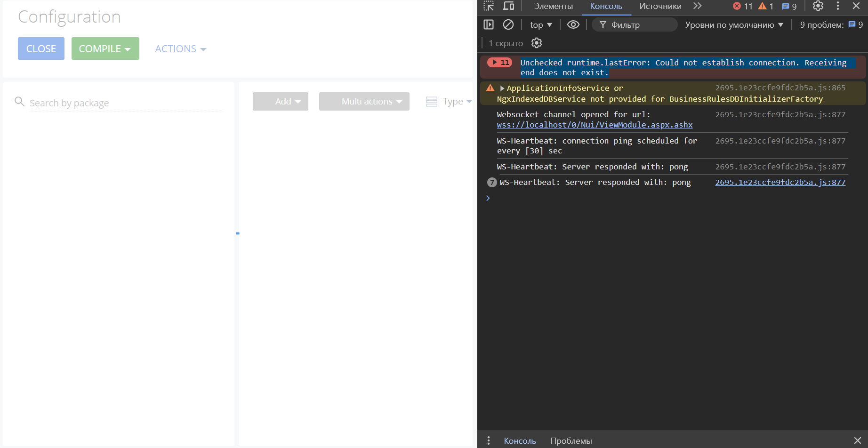Toggle the device toolbar emulation icon
Screen dimensions: 868x448
click(508, 7)
